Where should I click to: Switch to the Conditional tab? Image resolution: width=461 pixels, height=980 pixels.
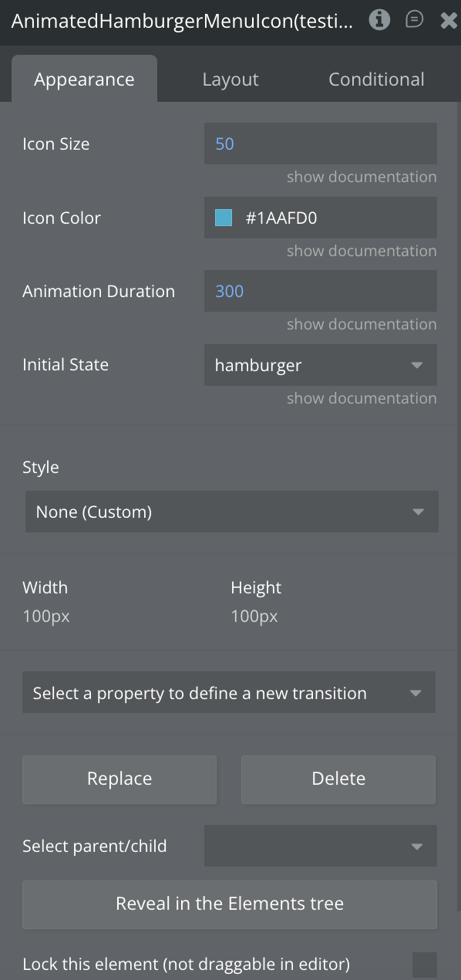coord(376,79)
